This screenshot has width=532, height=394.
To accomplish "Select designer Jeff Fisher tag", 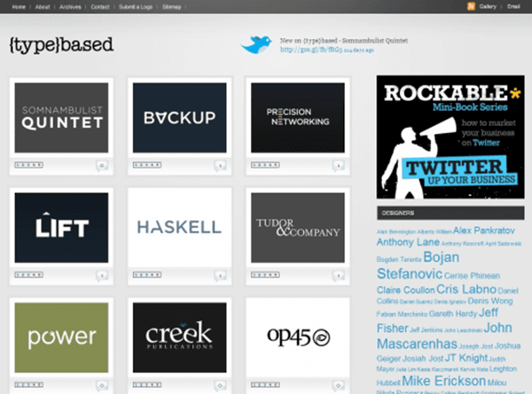I will [437, 320].
